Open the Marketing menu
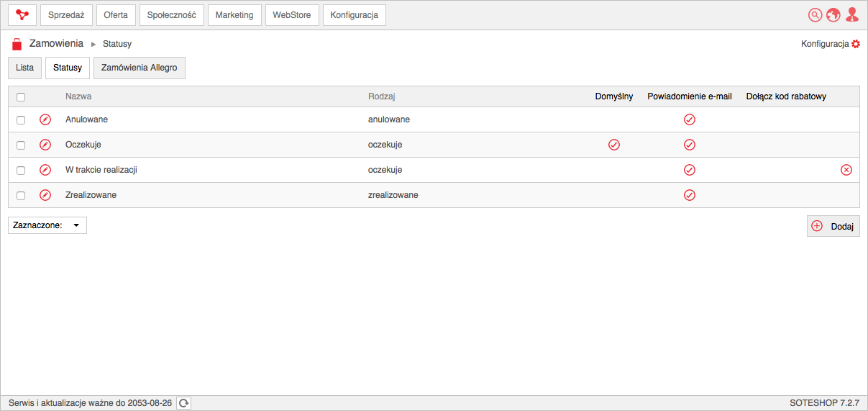This screenshot has height=411, width=868. pyautogui.click(x=234, y=15)
